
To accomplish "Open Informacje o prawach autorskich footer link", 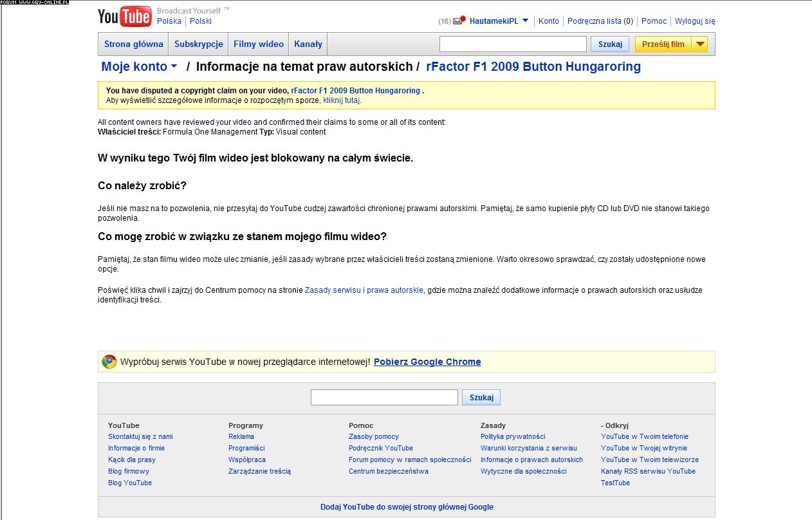I will (x=531, y=460).
